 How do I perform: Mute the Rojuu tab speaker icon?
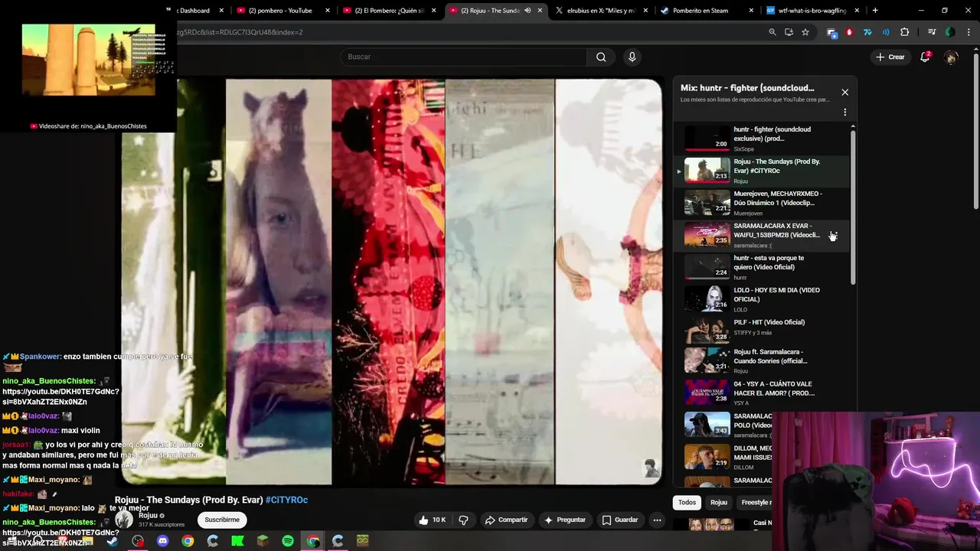click(528, 11)
